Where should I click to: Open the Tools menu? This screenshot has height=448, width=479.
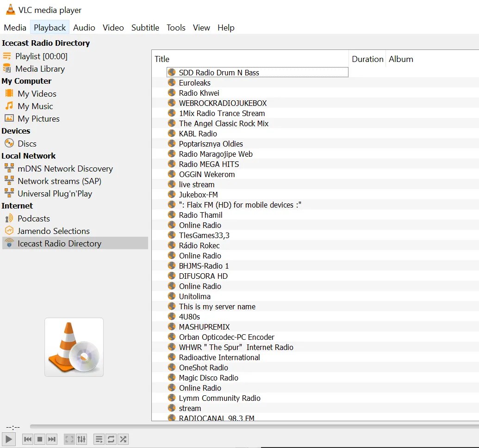point(176,28)
